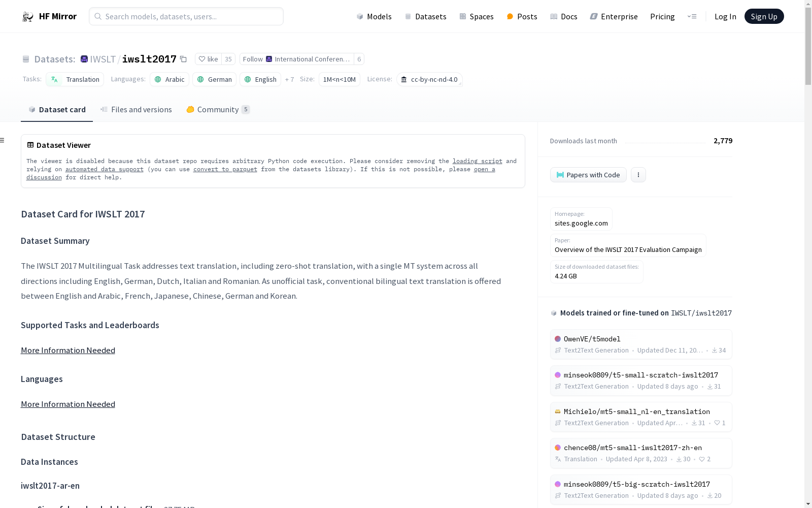
Task: Open the three-dot more options button
Action: [638, 175]
